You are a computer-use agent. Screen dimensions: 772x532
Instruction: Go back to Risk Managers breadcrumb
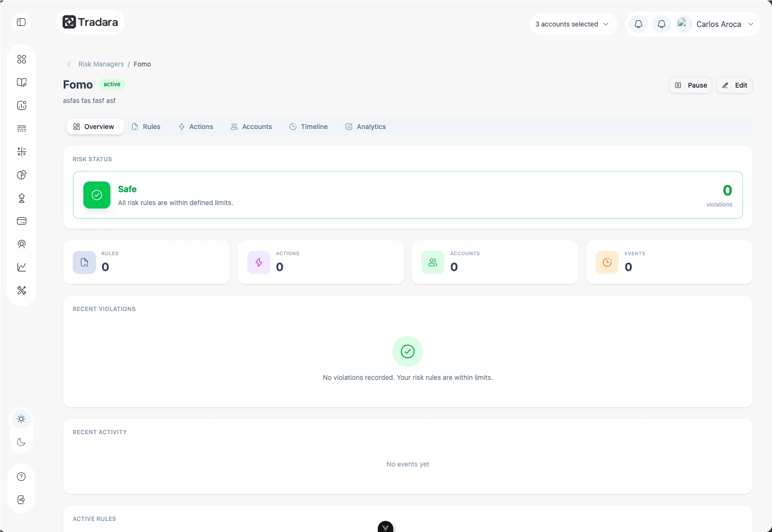coord(101,64)
